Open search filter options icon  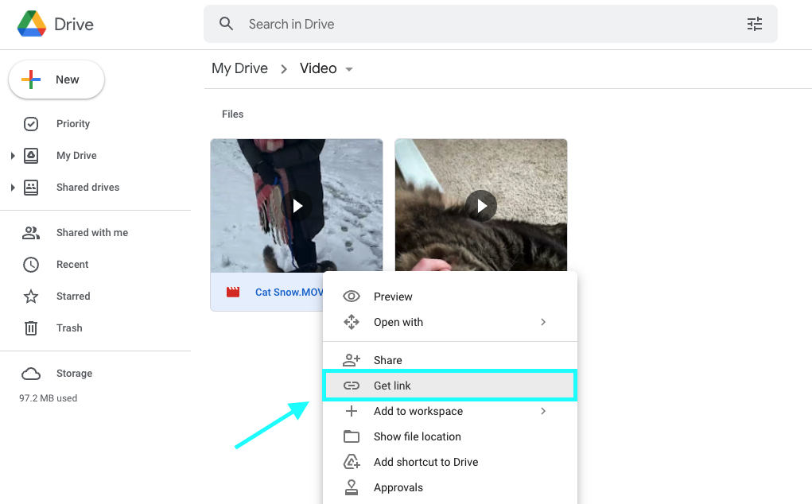754,24
